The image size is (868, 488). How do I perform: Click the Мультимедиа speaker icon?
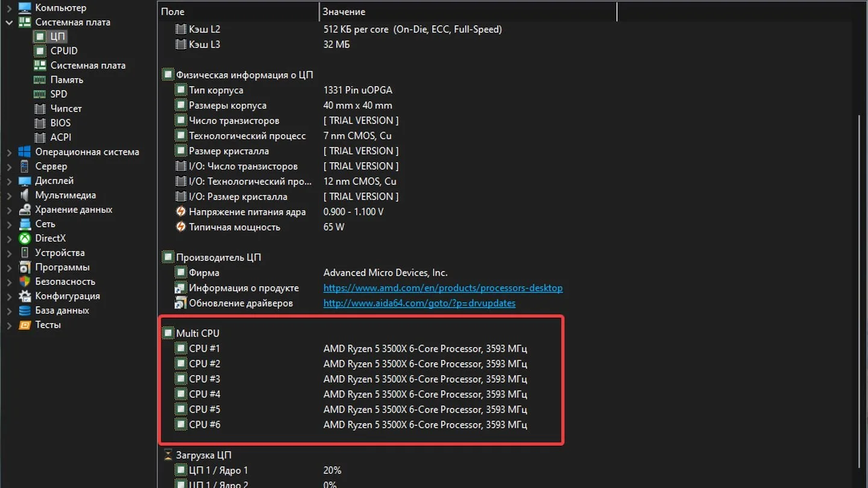click(x=25, y=195)
